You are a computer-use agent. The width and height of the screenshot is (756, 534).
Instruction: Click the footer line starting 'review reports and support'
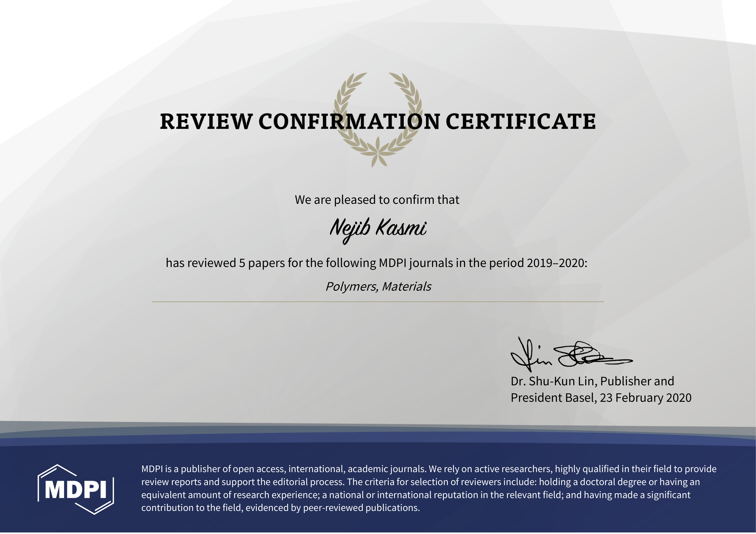point(421,482)
